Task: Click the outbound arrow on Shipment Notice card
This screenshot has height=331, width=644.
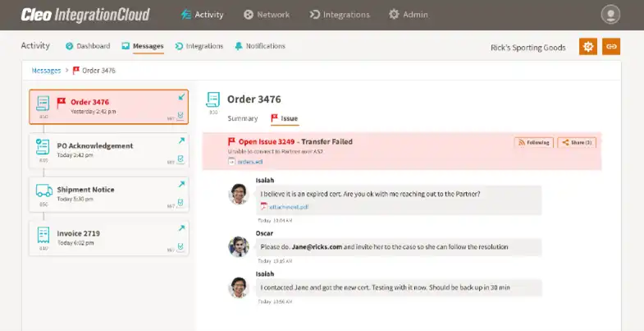Action: click(181, 184)
